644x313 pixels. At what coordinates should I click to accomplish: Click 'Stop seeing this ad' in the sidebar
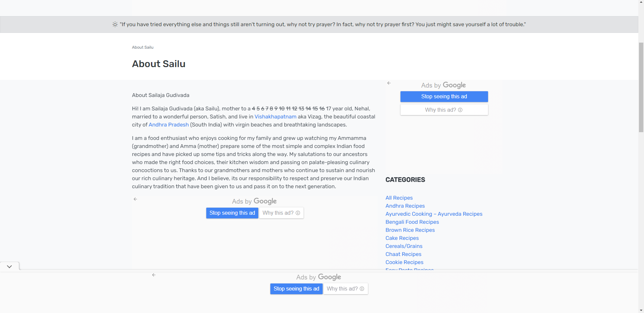(444, 97)
